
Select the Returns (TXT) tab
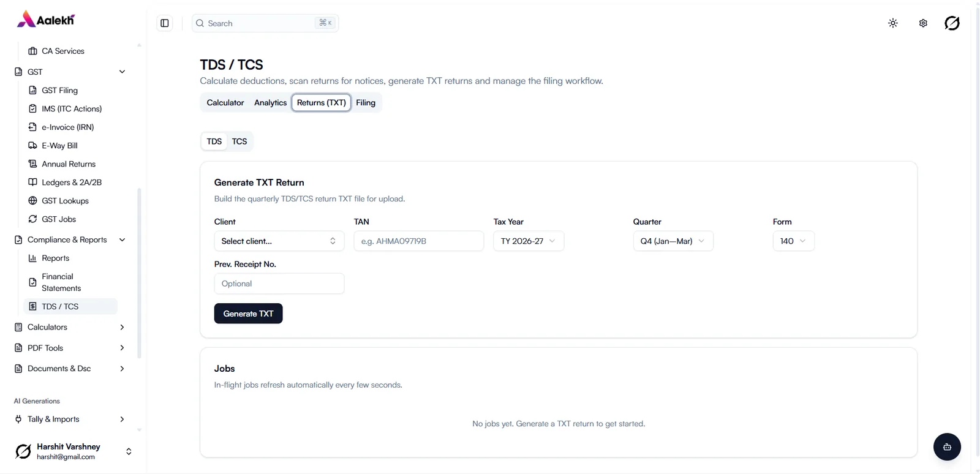coord(322,102)
